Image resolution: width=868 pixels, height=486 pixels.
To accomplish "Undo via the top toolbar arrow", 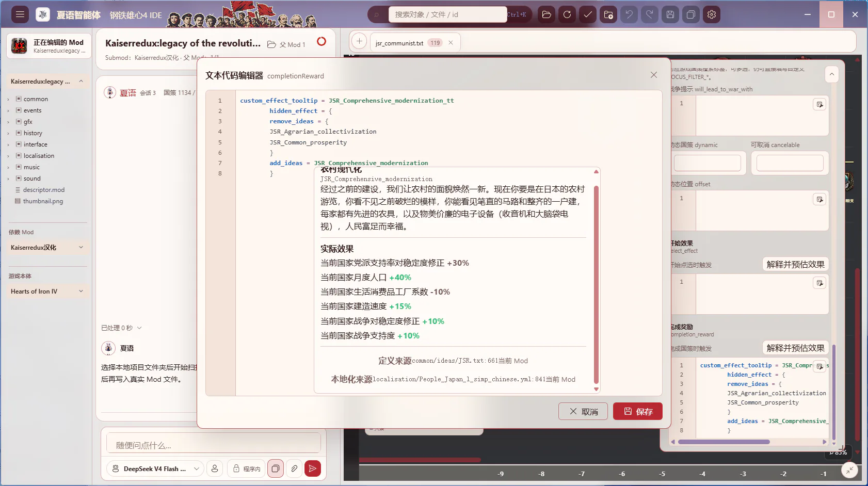I will pos(629,14).
